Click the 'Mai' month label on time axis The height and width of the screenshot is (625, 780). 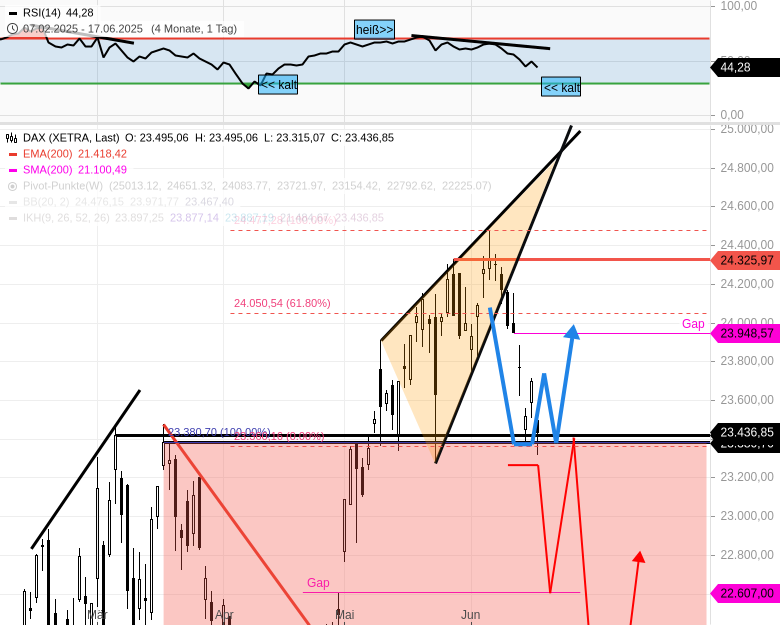pyautogui.click(x=345, y=615)
